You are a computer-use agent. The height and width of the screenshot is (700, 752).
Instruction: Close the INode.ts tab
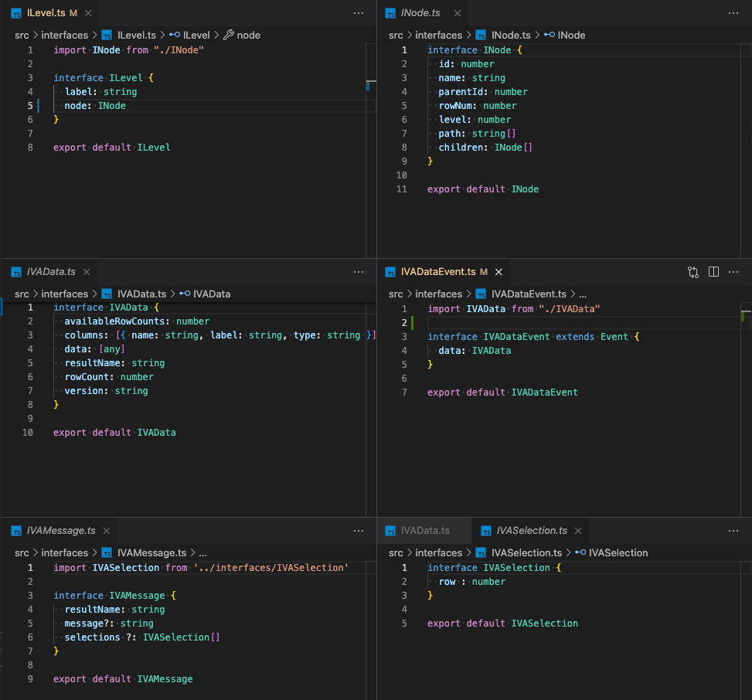click(x=458, y=13)
